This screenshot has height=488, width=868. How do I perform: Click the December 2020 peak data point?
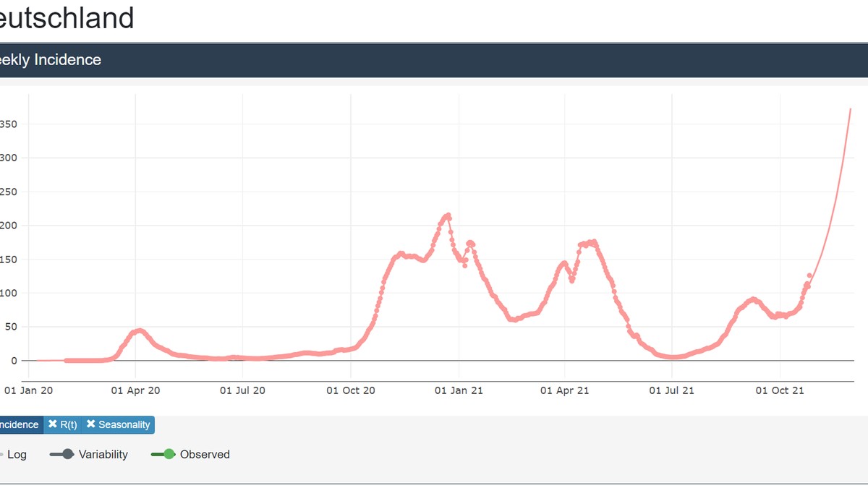click(x=448, y=215)
